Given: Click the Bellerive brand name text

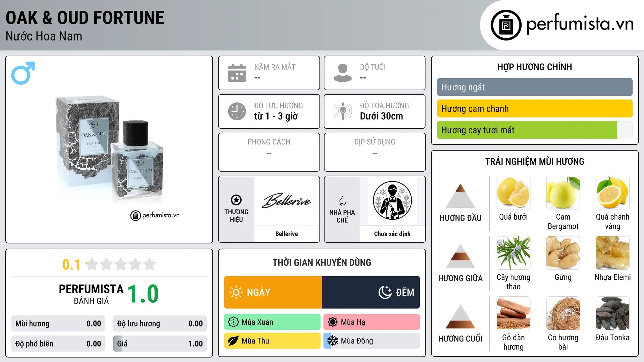Looking at the screenshot, I should coord(286,234).
